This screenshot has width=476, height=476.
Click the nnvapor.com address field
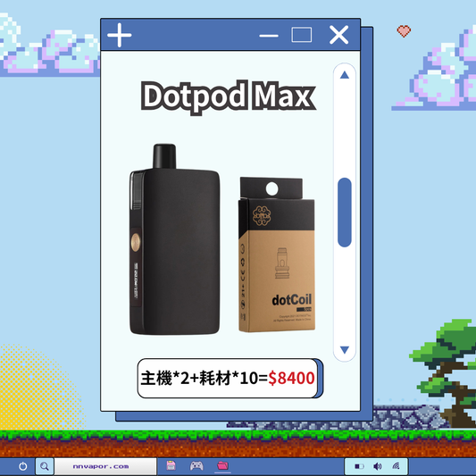click(x=105, y=466)
